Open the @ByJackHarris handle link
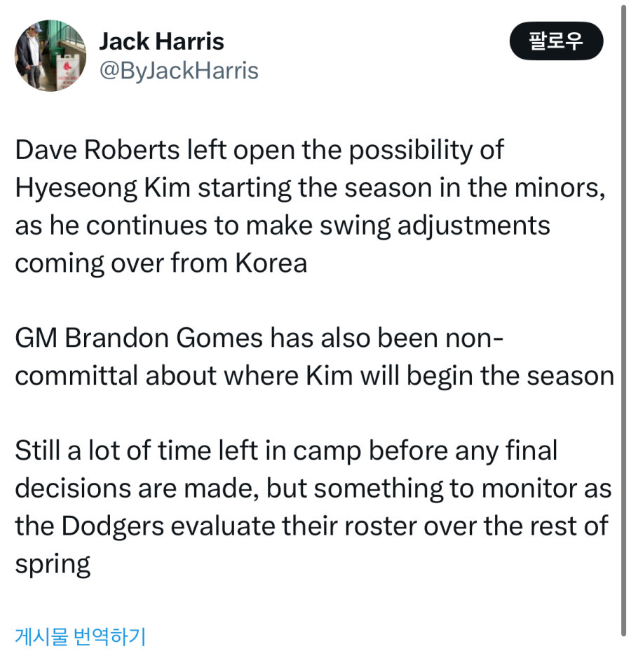631x672 pixels. click(179, 71)
